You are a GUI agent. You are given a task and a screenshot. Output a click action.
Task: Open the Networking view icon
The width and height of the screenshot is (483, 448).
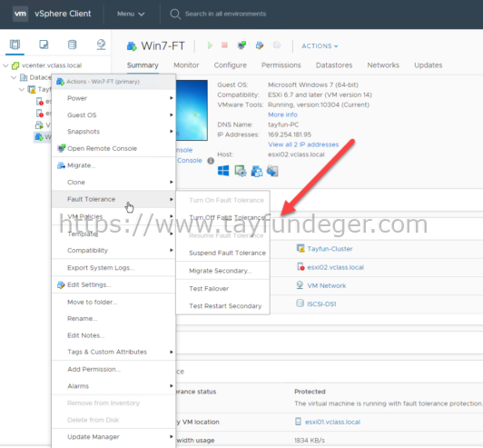101,45
